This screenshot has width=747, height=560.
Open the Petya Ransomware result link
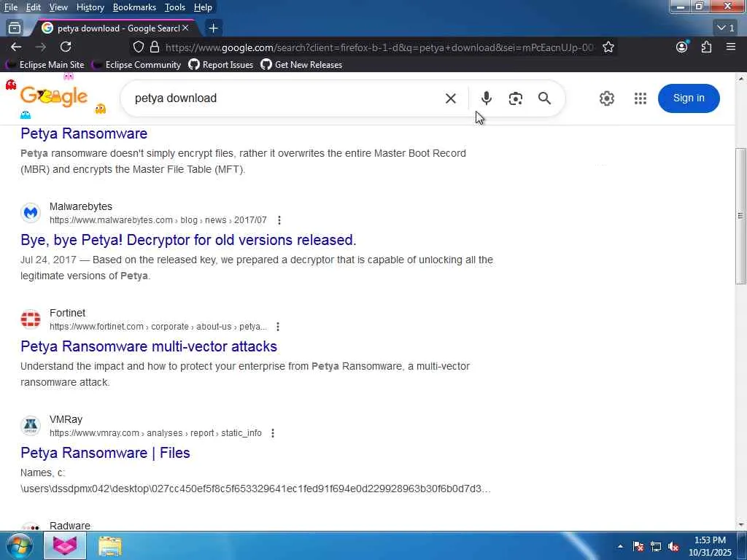(x=84, y=133)
